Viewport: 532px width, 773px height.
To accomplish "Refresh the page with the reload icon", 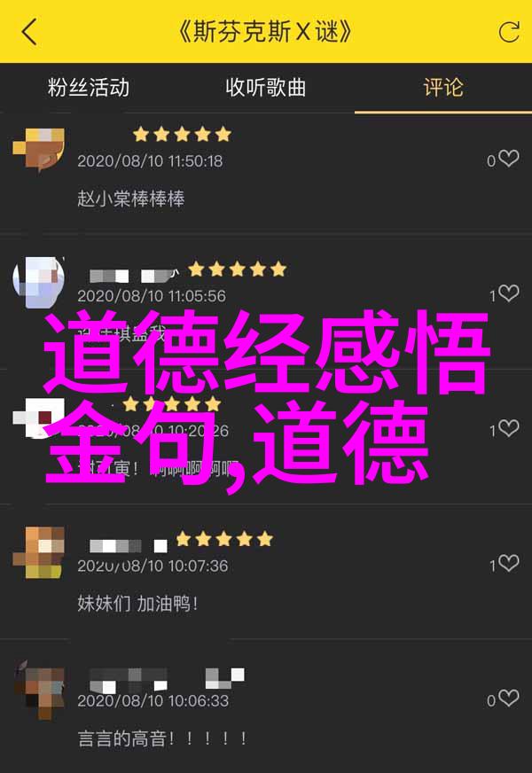I will click(x=509, y=33).
